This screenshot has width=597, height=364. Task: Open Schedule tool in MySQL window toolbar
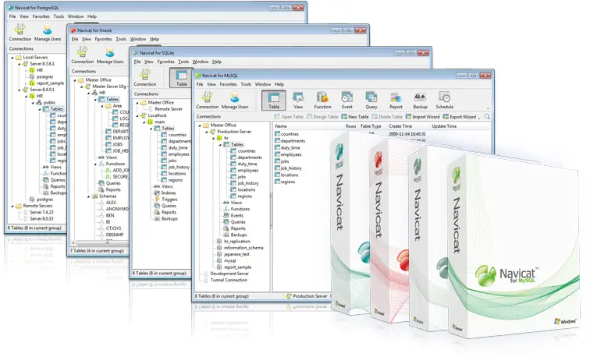[x=444, y=101]
